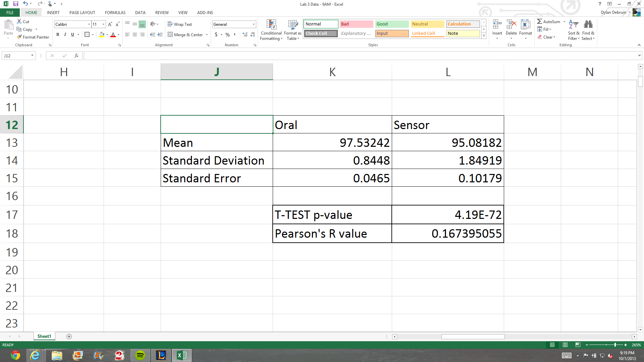Expand the formula bar arrow
This screenshot has width=644, height=362.
pyautogui.click(x=639, y=56)
